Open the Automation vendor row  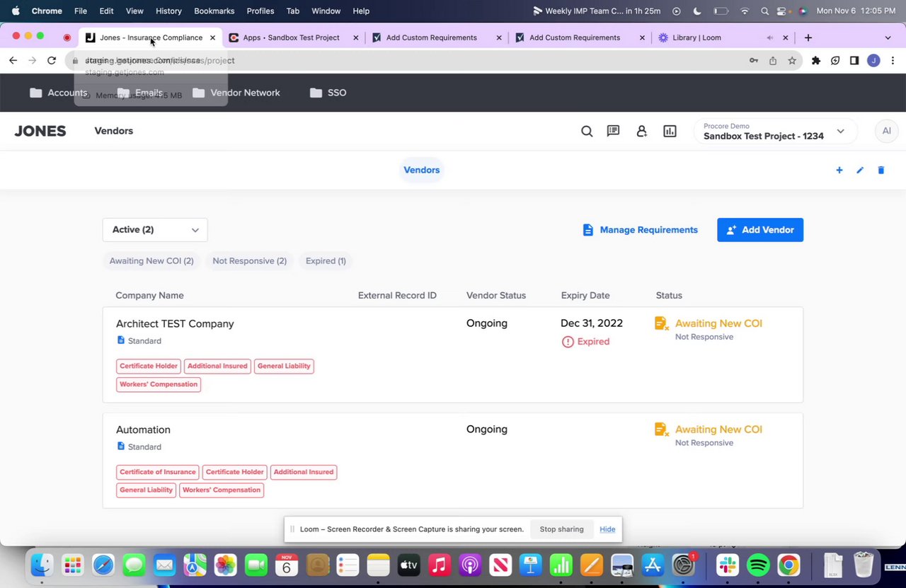(x=453, y=461)
